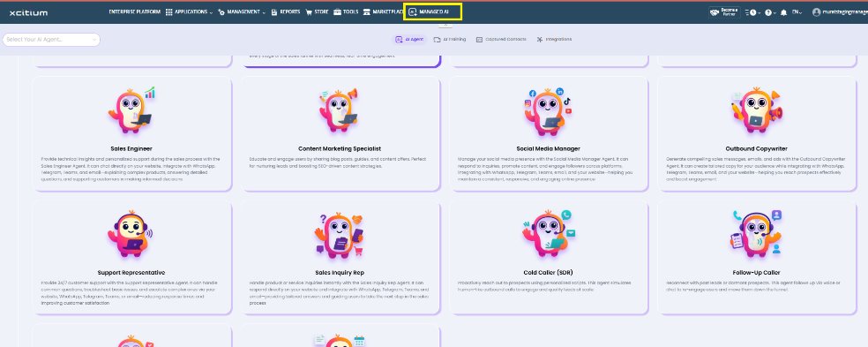868x347 pixels.
Task: Click the Support Representative mascot icon
Action: 131,234
